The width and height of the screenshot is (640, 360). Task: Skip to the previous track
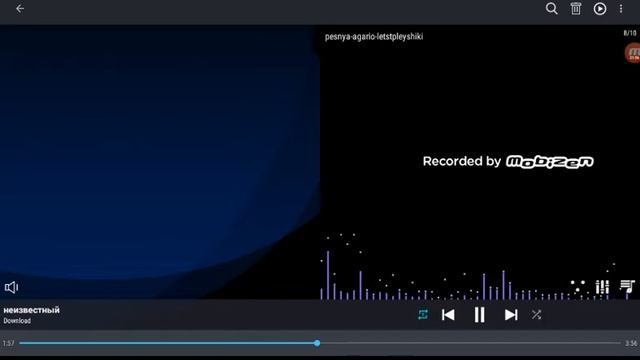point(448,315)
